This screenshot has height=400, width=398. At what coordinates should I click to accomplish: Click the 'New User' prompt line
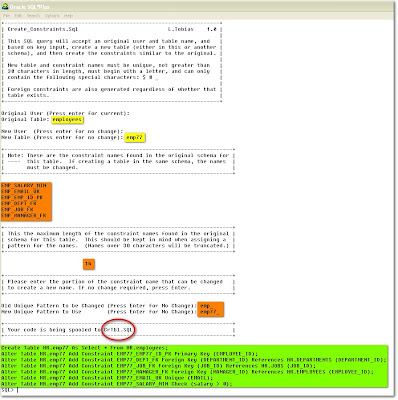pos(62,131)
